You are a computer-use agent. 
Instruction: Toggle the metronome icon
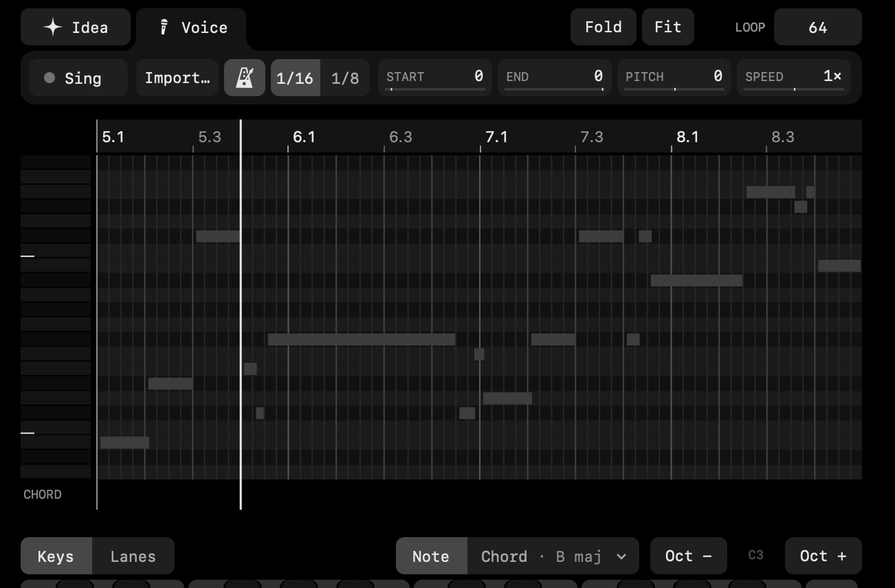click(244, 78)
